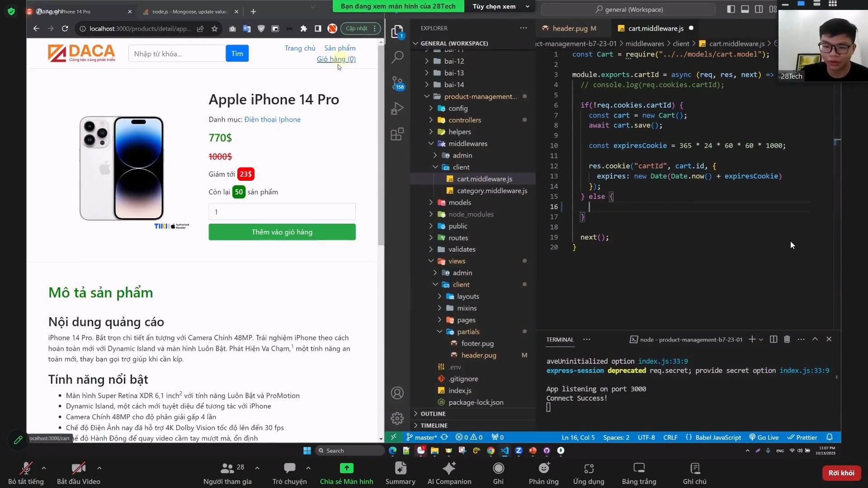Open Giỏ hàng (0) link

click(x=336, y=59)
